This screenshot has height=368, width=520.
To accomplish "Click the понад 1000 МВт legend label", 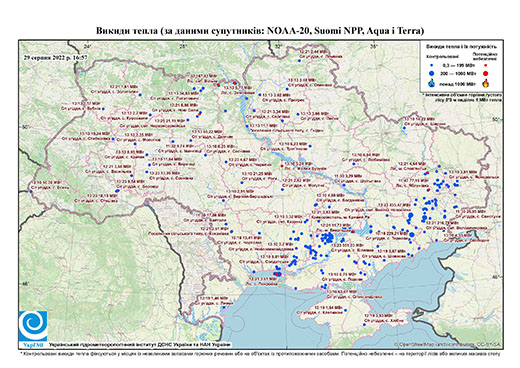I will point(459,83).
